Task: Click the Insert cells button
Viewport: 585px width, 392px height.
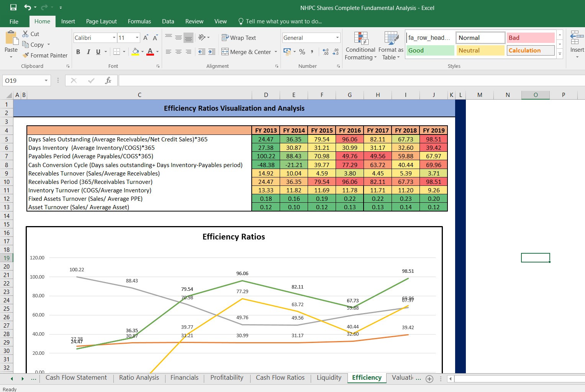Action: [x=577, y=44]
